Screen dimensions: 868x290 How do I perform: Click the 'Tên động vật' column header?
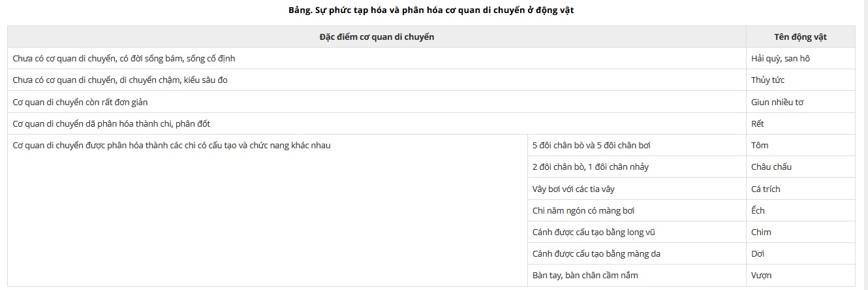coord(801,37)
